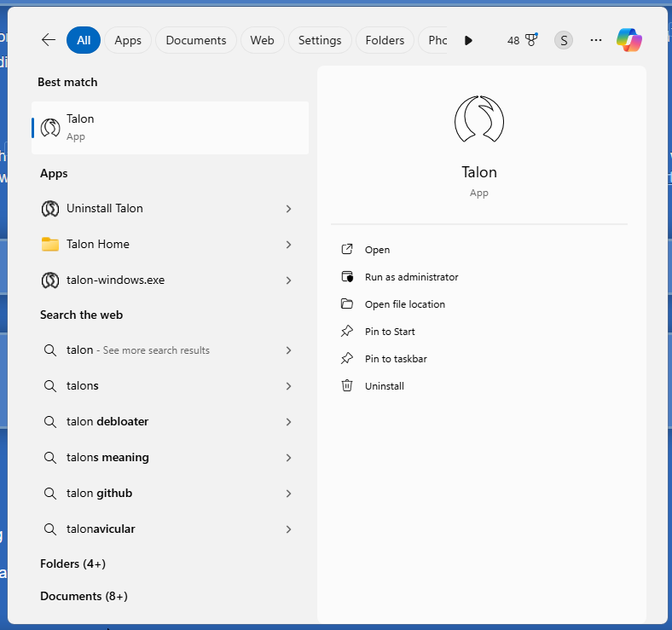This screenshot has width=672, height=630.
Task: Select the Uninstall Talon app result
Action: [171, 209]
